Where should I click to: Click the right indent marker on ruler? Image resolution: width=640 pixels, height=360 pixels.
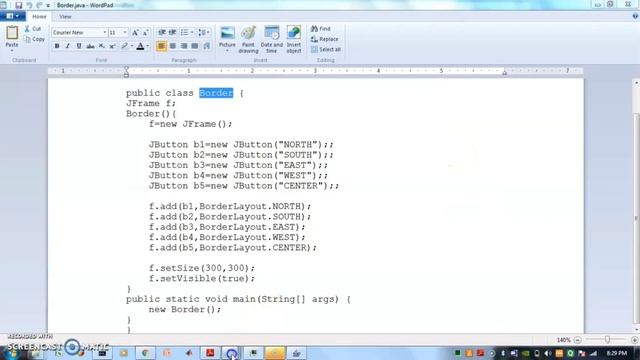(504, 73)
